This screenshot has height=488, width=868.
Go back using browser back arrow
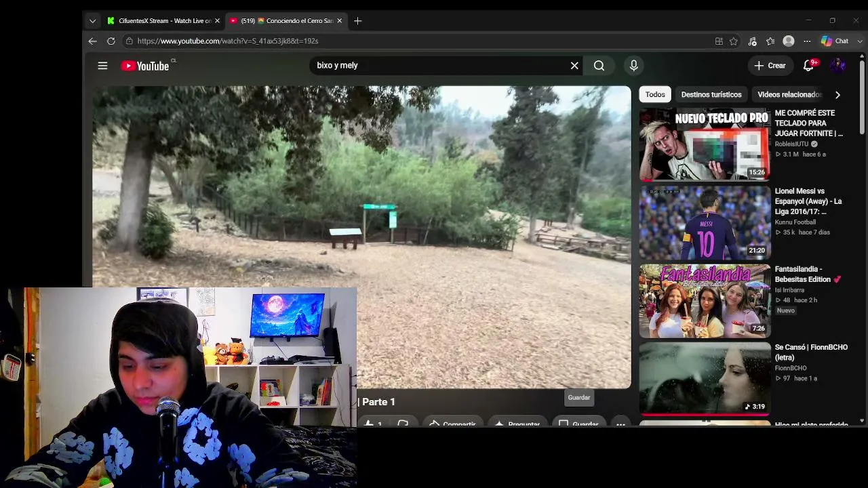(x=92, y=41)
